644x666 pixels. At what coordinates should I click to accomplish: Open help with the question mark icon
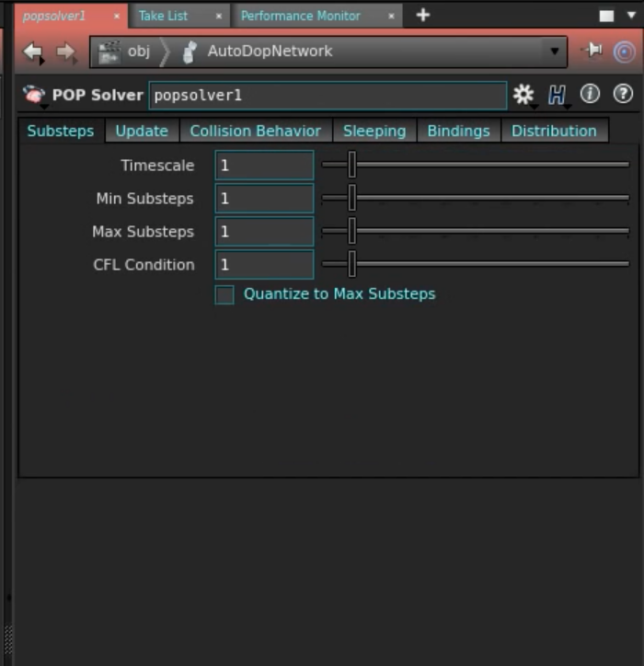(623, 94)
